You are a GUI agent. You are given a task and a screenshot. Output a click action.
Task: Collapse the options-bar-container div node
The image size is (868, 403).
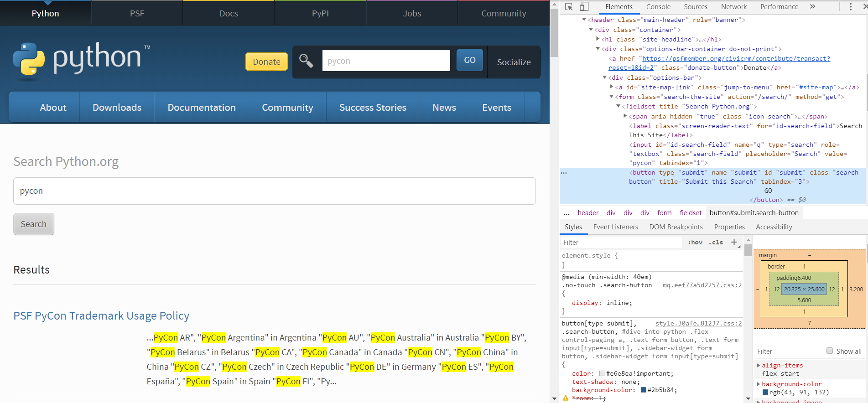(598, 49)
